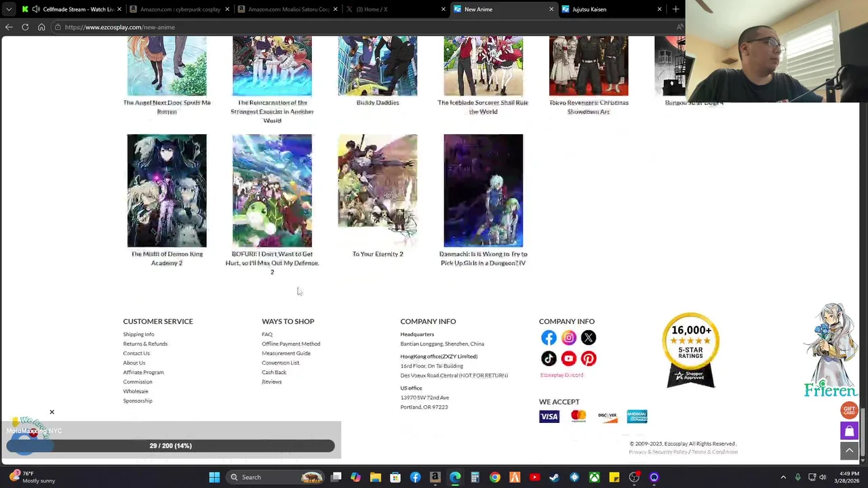Open the volume control in system tray
Screen dimensions: 868x488
(x=823, y=477)
